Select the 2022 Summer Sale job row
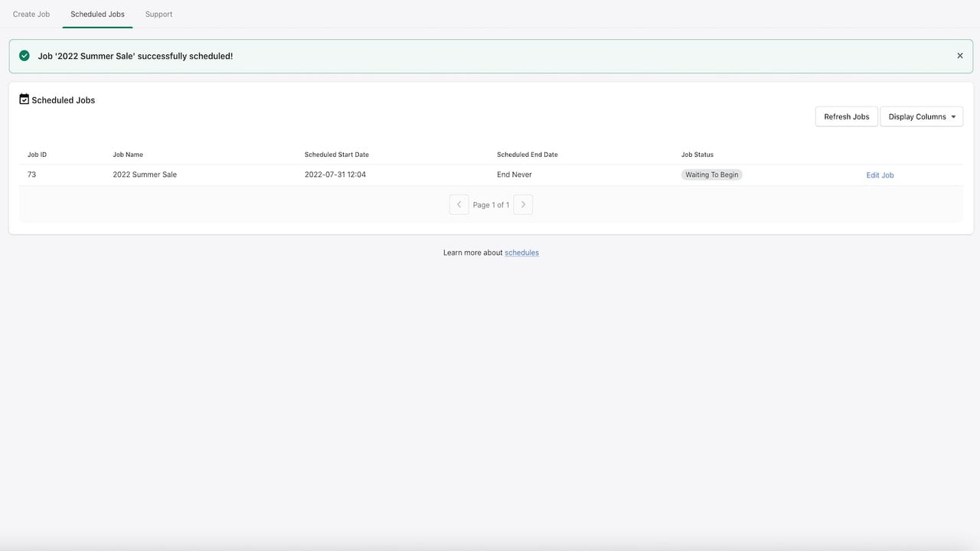This screenshot has width=980, height=551. 491,174
